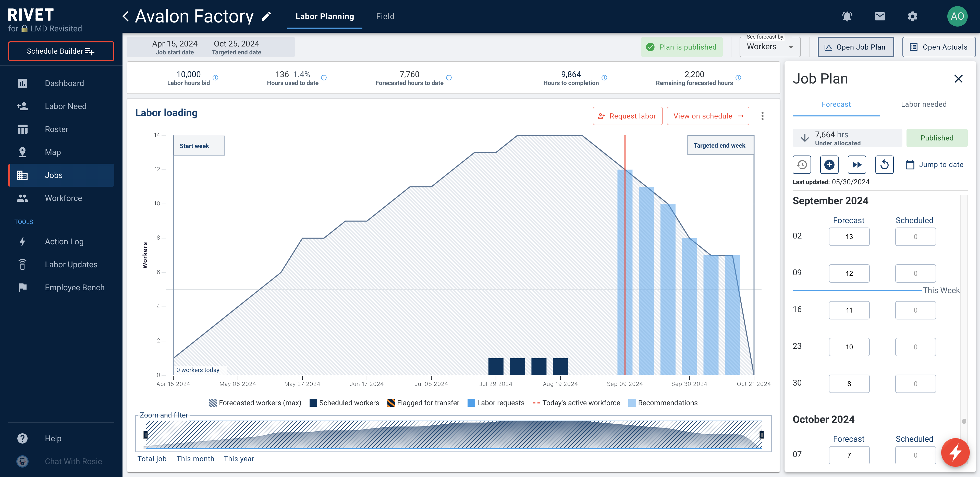Edit the forecast field for September 16
This screenshot has height=477, width=980.
[x=849, y=310]
